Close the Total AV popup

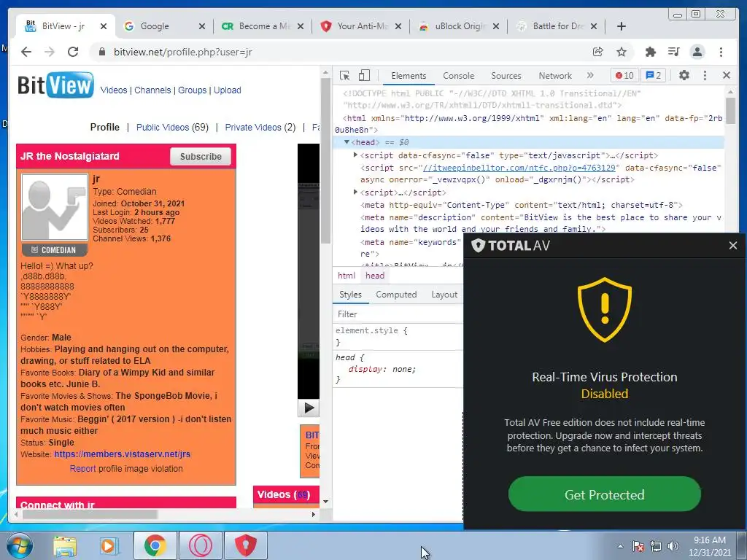coord(732,246)
